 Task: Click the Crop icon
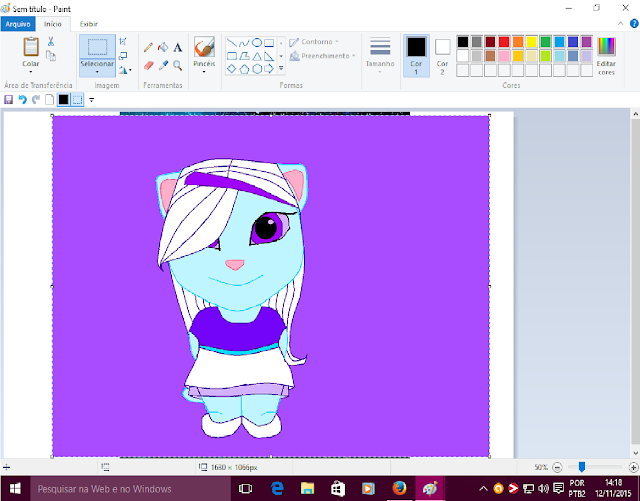122,41
